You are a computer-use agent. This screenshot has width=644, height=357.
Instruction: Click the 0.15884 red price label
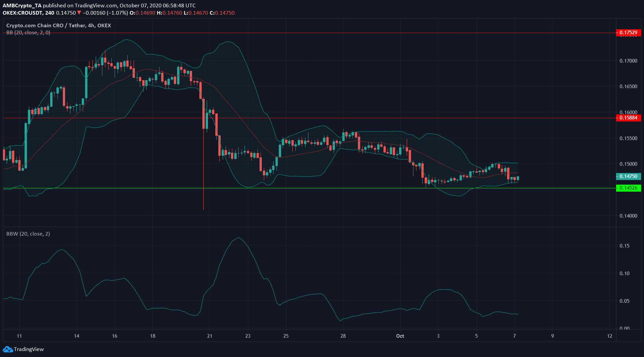click(x=628, y=118)
